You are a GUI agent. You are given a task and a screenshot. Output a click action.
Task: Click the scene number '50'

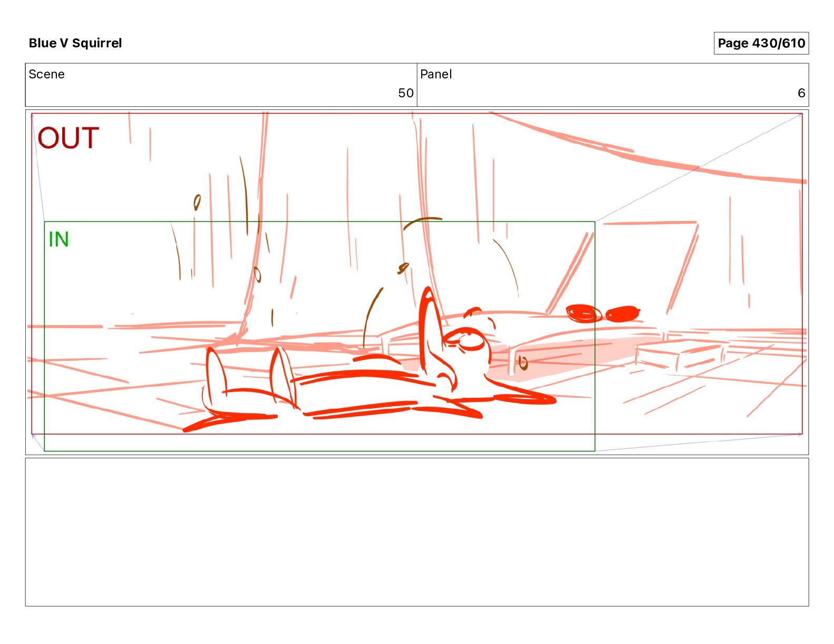405,93
